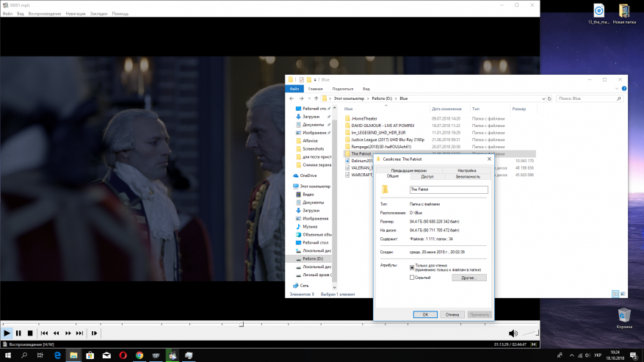Viewport: 644px width, 362px height.
Task: Open the Доступ tab in properties
Action: click(427, 177)
